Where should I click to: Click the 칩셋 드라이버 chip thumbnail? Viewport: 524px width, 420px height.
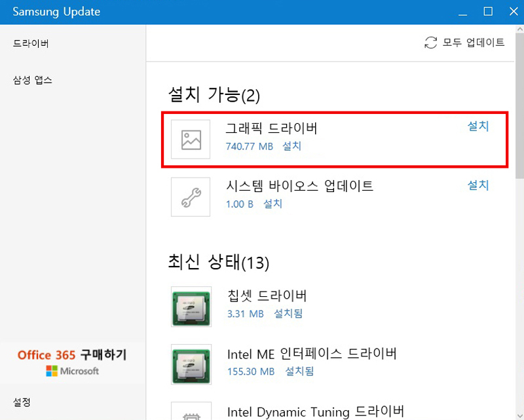point(191,307)
